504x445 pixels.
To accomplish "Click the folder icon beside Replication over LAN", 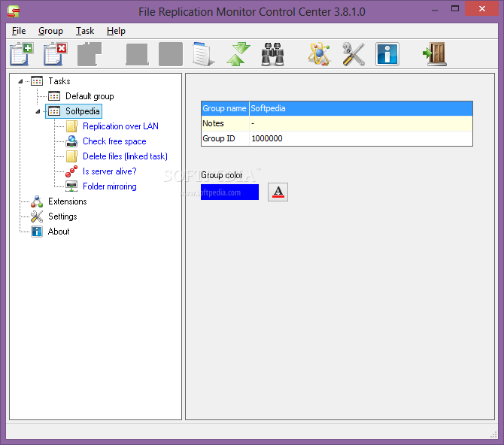I will click(71, 126).
